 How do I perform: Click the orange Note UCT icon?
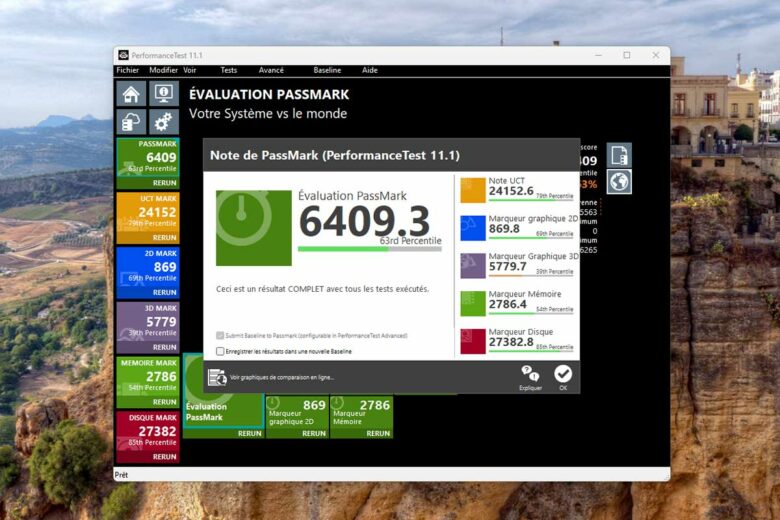473,190
